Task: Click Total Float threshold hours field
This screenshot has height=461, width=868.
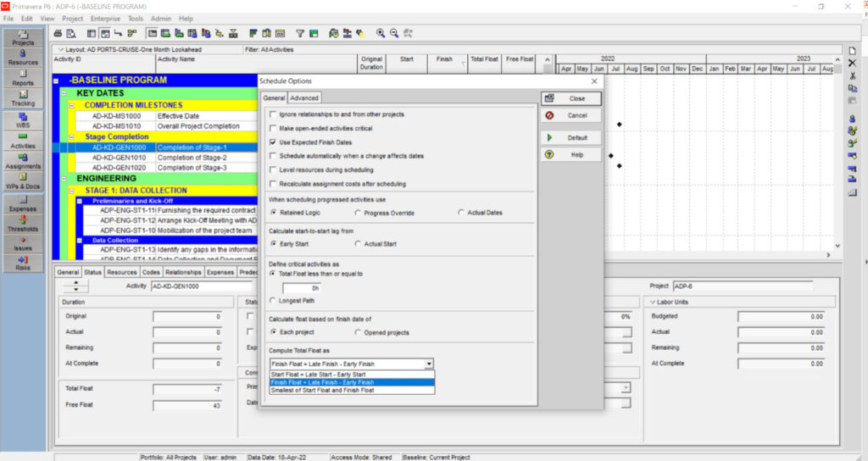Action: point(302,288)
